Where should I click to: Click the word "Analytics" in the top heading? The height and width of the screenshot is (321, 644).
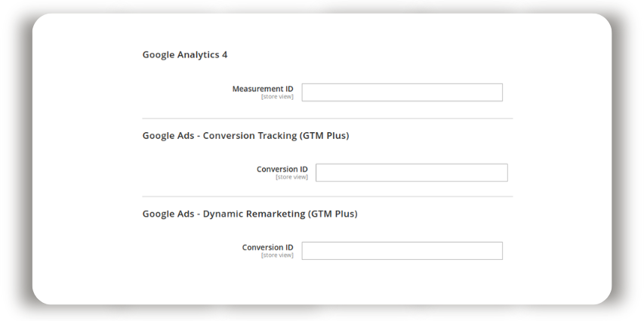(x=199, y=54)
